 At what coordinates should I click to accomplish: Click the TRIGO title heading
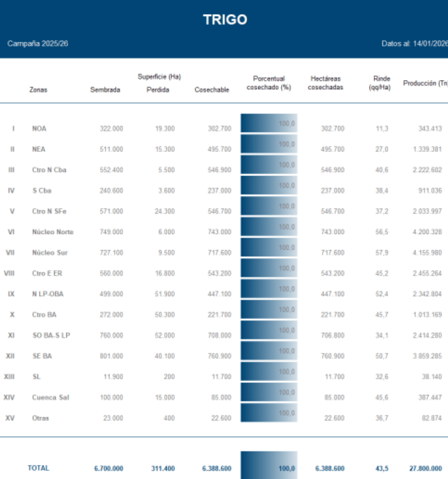pyautogui.click(x=225, y=20)
